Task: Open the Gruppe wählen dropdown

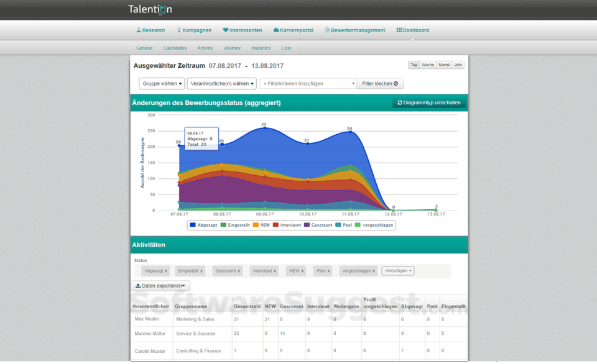Action: pyautogui.click(x=161, y=83)
